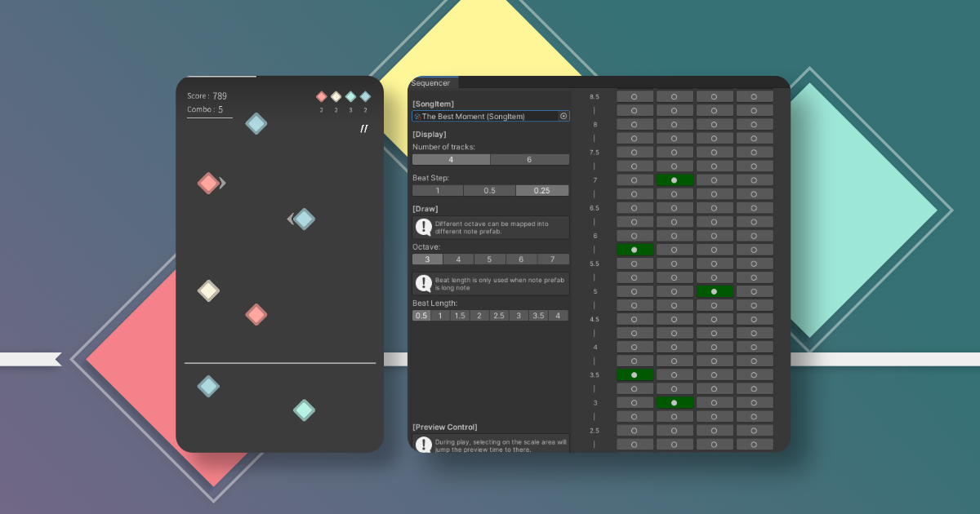Set Beat Length to 2
The width and height of the screenshot is (980, 514).
(479, 315)
